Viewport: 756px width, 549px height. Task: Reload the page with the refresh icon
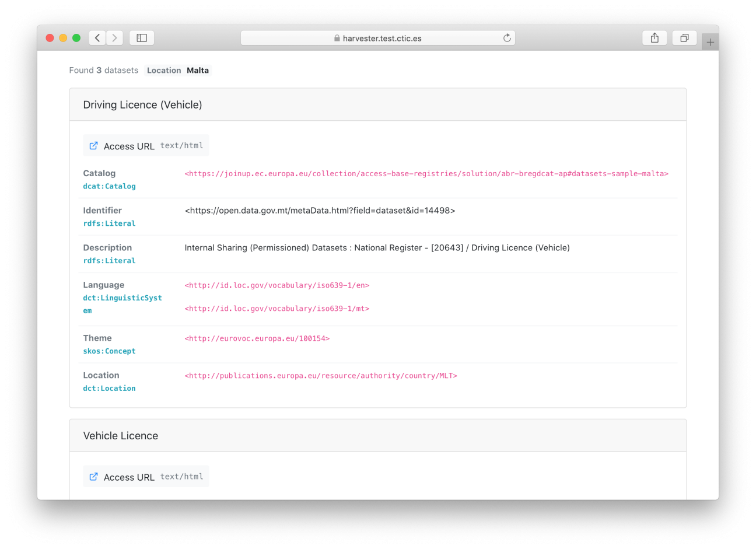507,38
